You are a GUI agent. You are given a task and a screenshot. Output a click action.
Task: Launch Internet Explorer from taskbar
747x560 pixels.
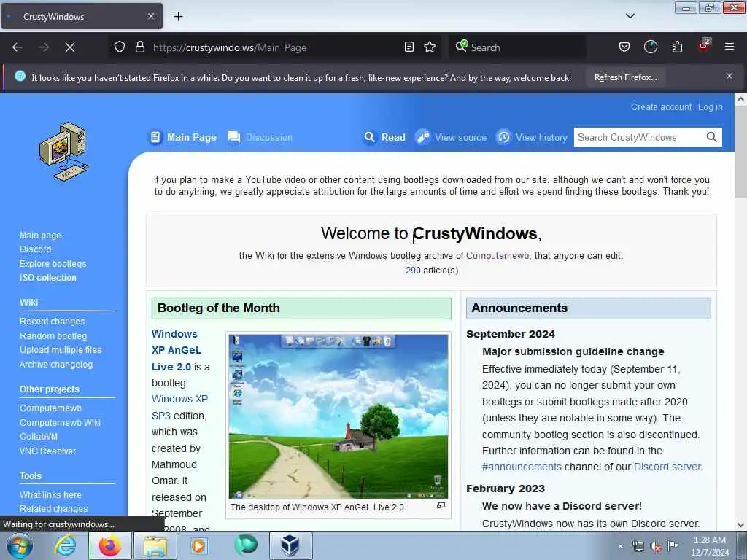tap(65, 545)
